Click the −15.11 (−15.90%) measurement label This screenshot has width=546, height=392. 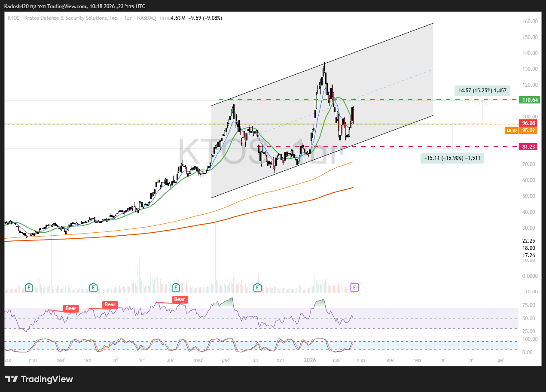pos(452,158)
